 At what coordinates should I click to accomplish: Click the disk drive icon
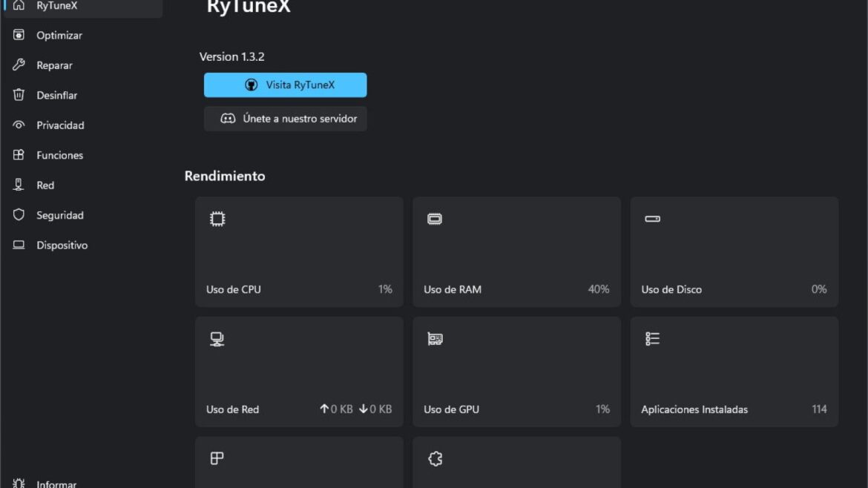[x=653, y=219]
